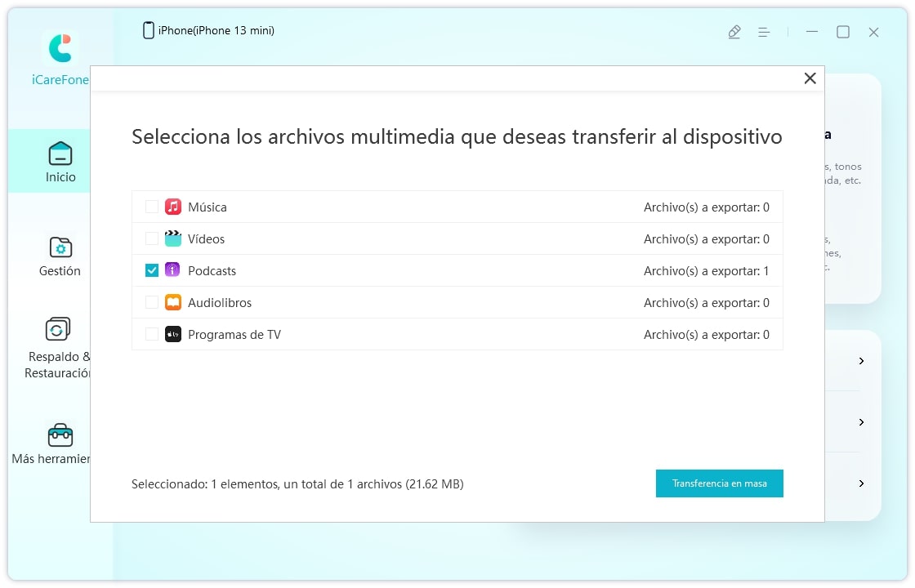Click Programas de TV 'Archivo(s) a exportar: 0'

[x=706, y=335]
